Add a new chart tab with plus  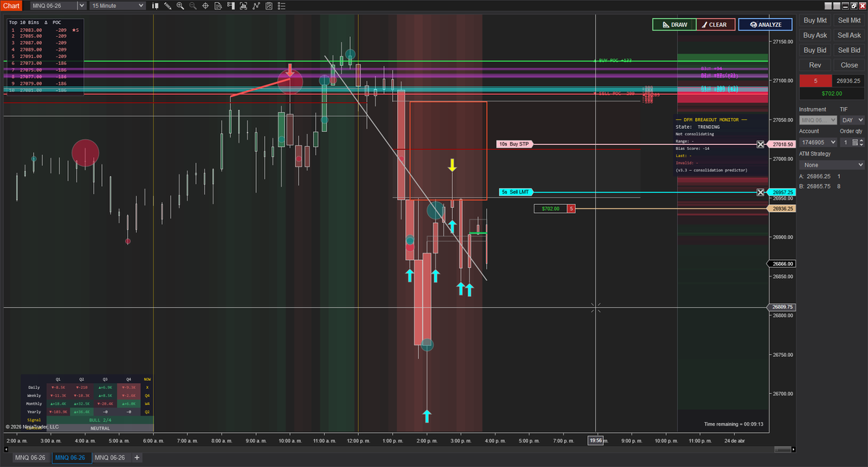[x=137, y=458]
